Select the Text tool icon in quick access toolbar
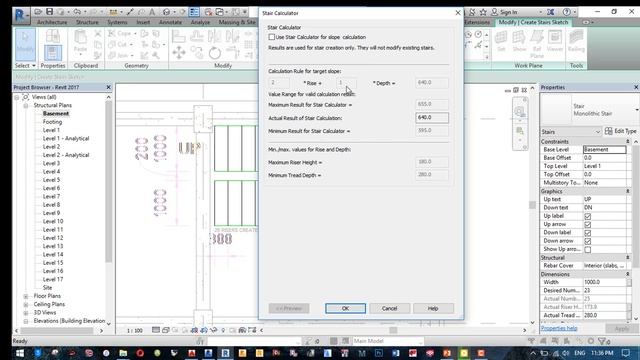The height and width of the screenshot is (360, 640). [x=152, y=12]
